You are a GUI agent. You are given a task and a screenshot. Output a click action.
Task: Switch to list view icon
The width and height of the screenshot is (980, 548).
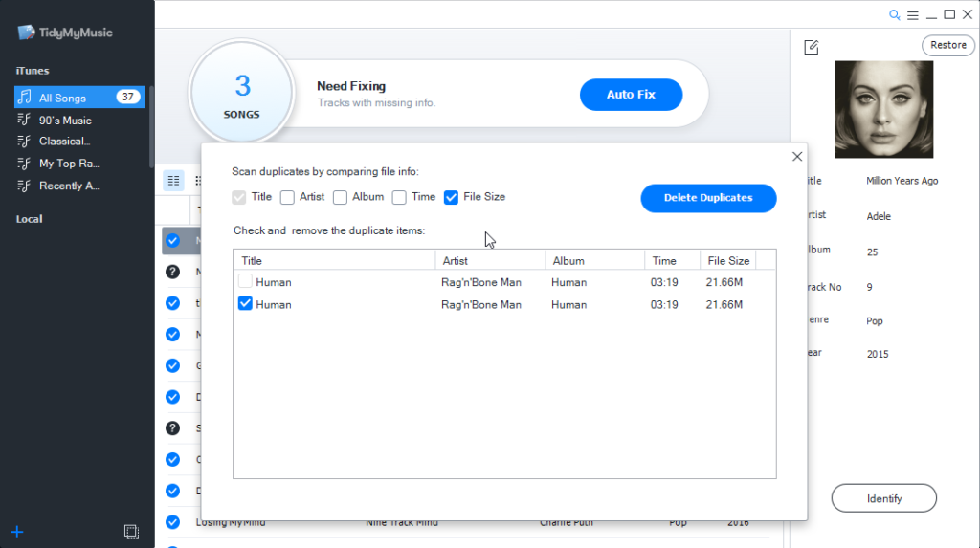pyautogui.click(x=173, y=180)
